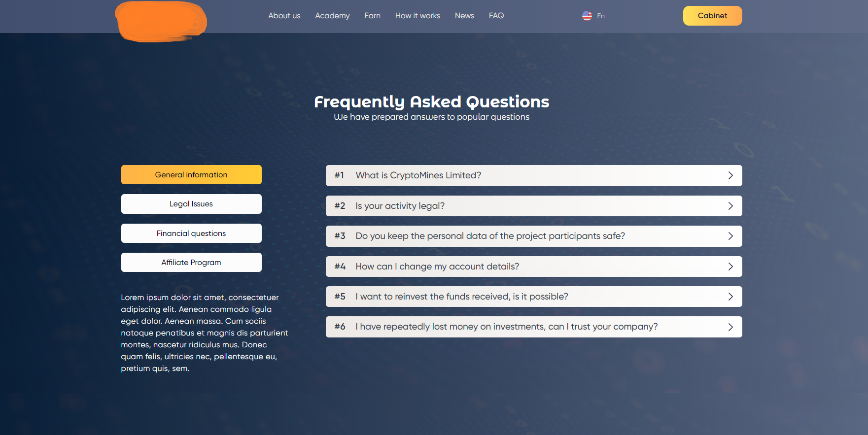
Task: Expand "How can I change my account details?"
Action: tap(534, 267)
